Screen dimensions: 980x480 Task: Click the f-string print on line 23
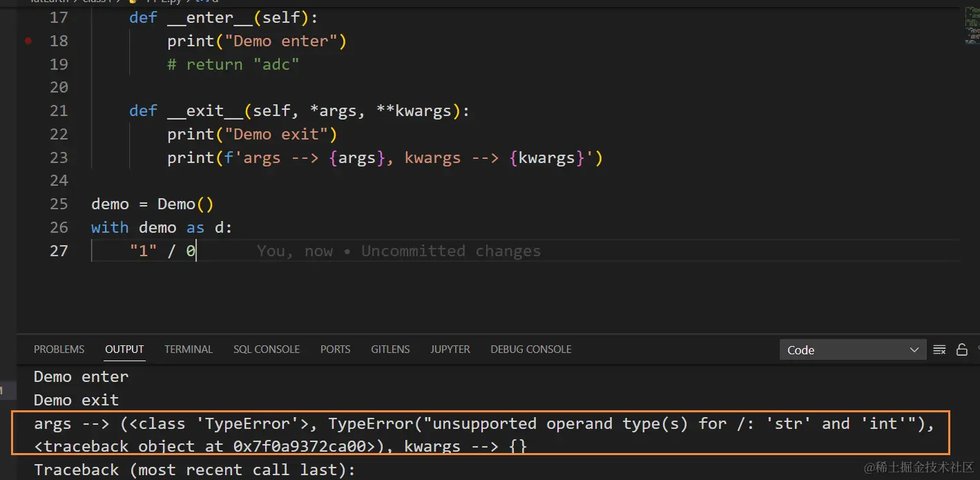[385, 157]
